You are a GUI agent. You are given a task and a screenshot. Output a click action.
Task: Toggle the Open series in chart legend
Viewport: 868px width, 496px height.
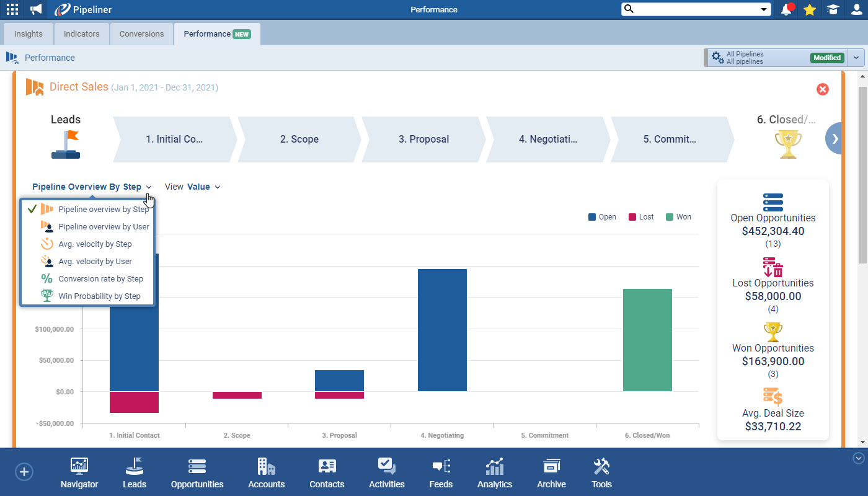pos(602,217)
